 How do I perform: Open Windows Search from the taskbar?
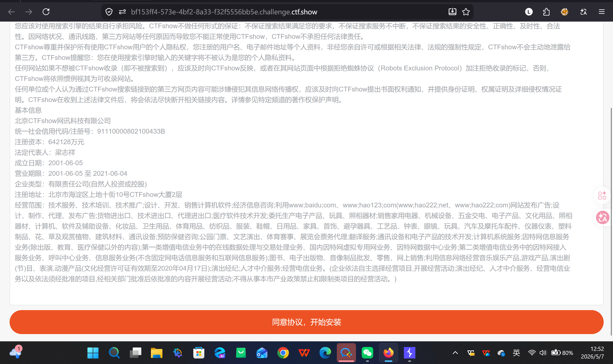[114, 353]
